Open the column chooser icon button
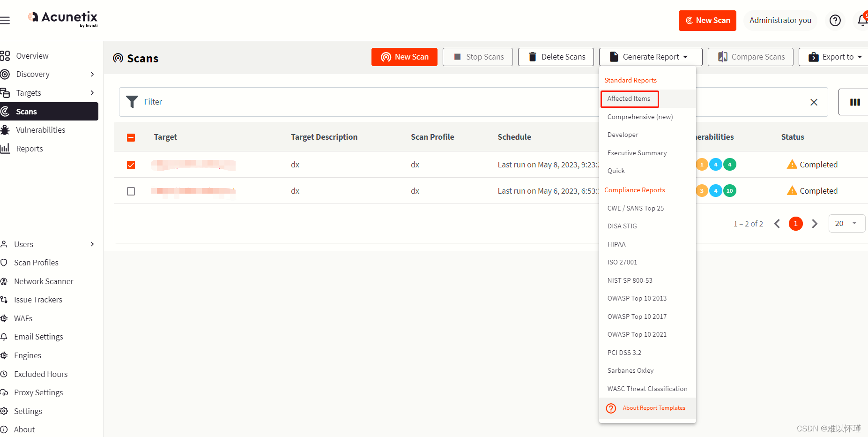This screenshot has width=868, height=437. click(855, 102)
